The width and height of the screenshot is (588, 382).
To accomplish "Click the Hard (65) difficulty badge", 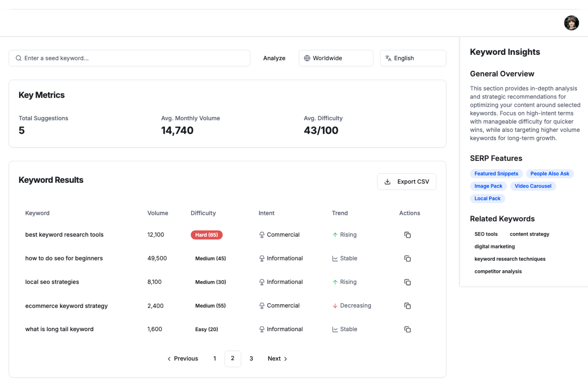I will [x=206, y=235].
